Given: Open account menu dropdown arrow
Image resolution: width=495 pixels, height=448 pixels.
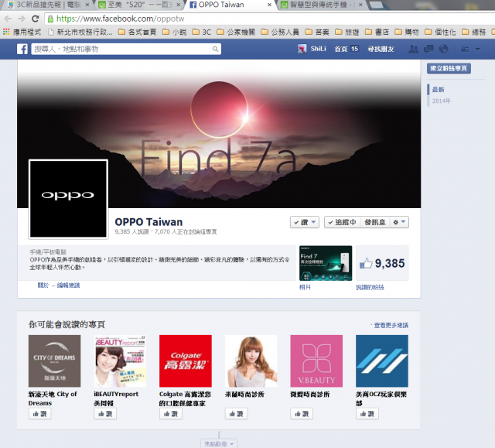Looking at the screenshot, I should coord(478,50).
